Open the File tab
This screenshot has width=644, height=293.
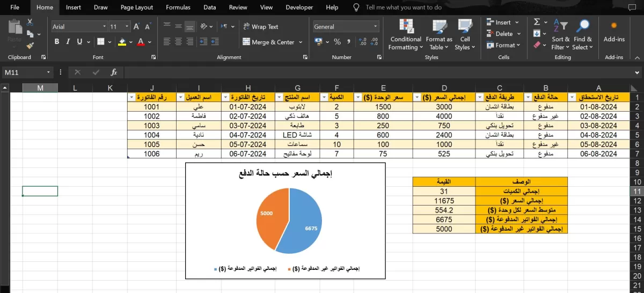(15, 8)
